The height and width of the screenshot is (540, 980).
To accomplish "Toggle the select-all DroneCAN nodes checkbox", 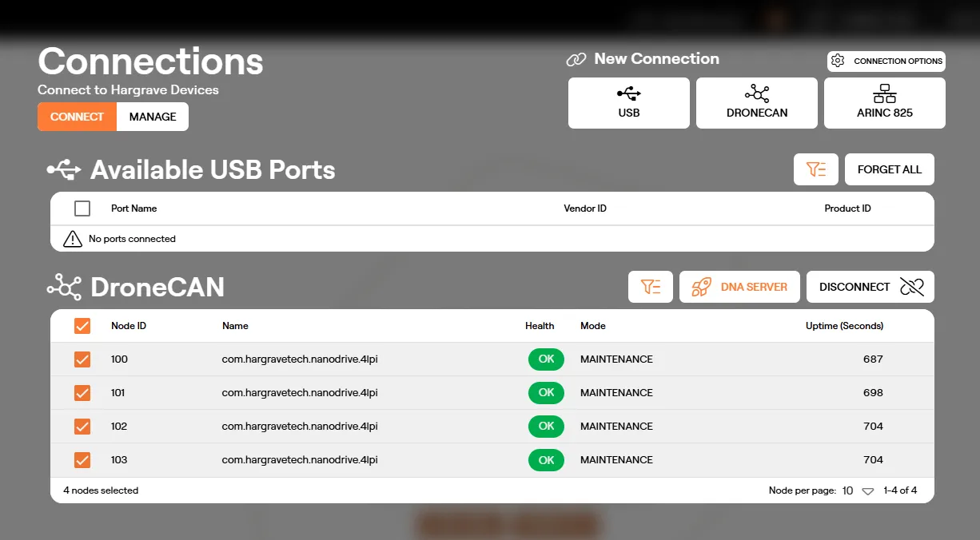I will [82, 326].
